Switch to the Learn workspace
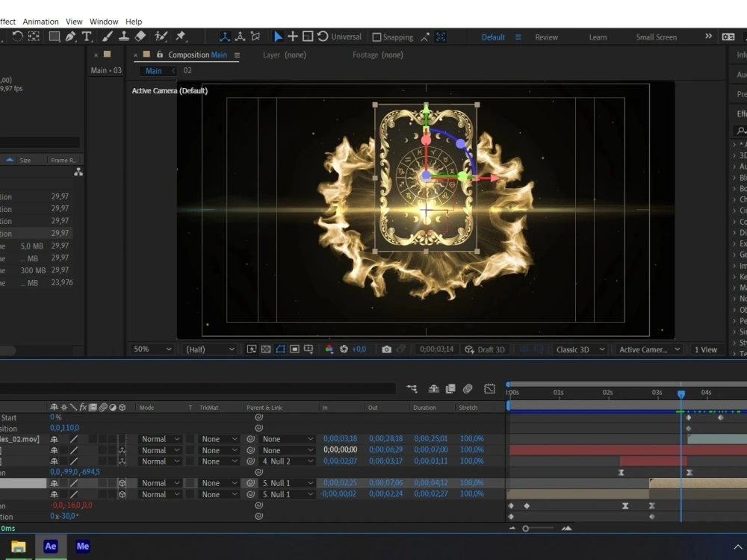Screen dimensions: 747x560 pos(598,37)
